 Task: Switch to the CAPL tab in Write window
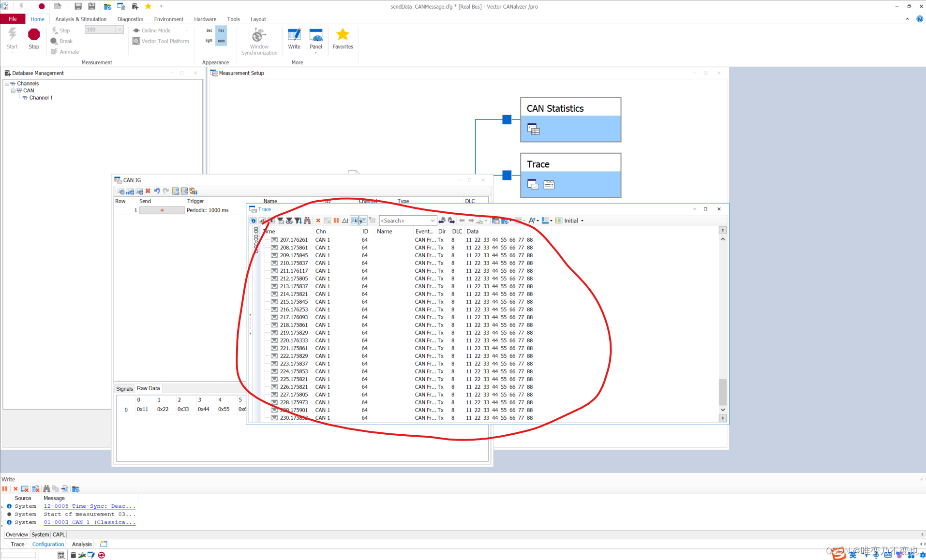click(x=59, y=534)
